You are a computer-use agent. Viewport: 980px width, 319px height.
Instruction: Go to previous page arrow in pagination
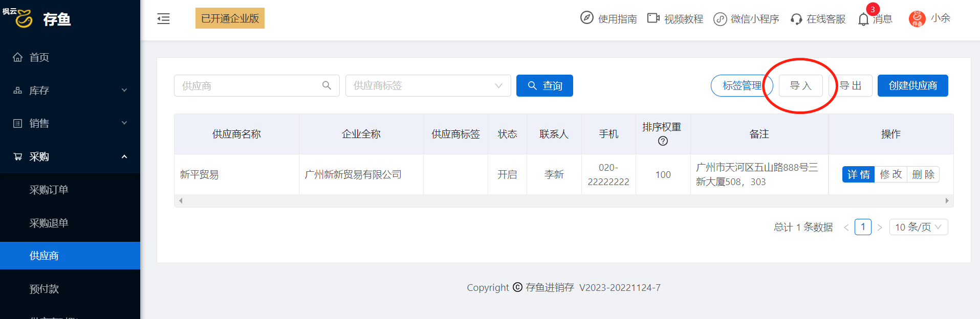[846, 227]
